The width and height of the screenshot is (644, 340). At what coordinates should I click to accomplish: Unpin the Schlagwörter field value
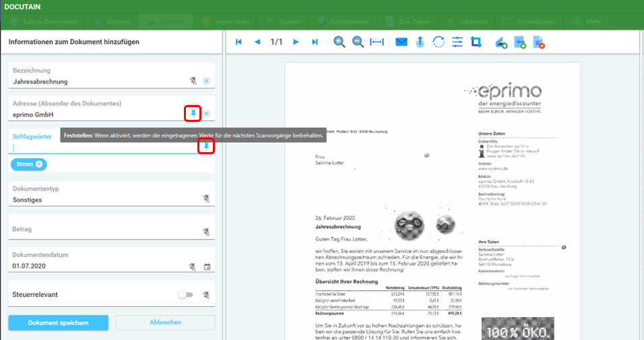tap(206, 146)
